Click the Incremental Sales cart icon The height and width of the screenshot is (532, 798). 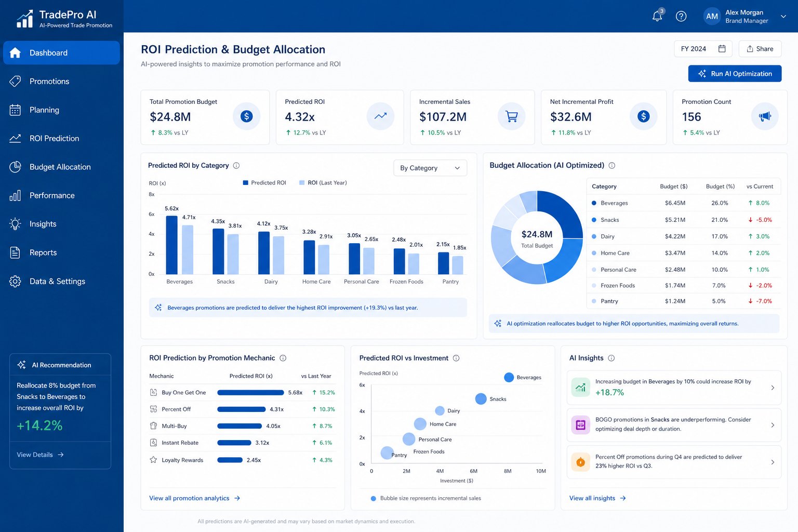pos(511,116)
